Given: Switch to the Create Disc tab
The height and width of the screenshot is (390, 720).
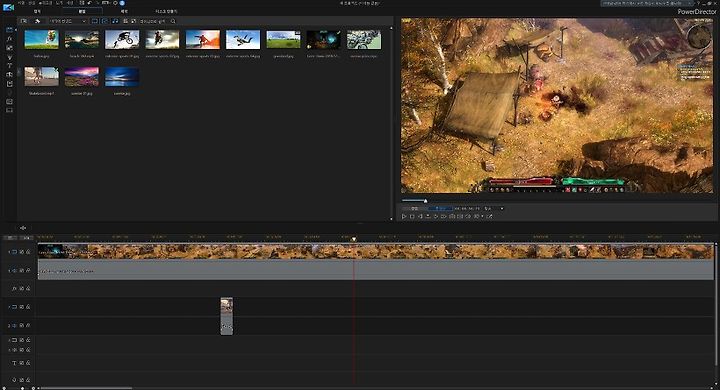Looking at the screenshot, I should (x=166, y=11).
